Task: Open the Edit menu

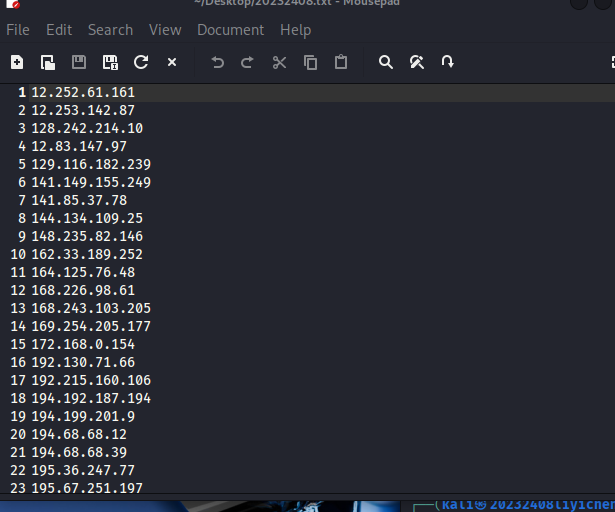Action: (59, 30)
